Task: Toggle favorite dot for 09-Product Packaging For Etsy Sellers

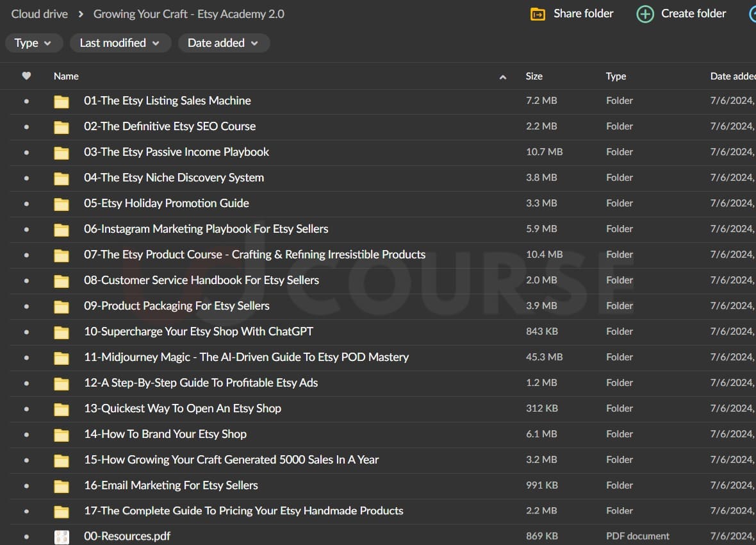Action: (x=26, y=306)
